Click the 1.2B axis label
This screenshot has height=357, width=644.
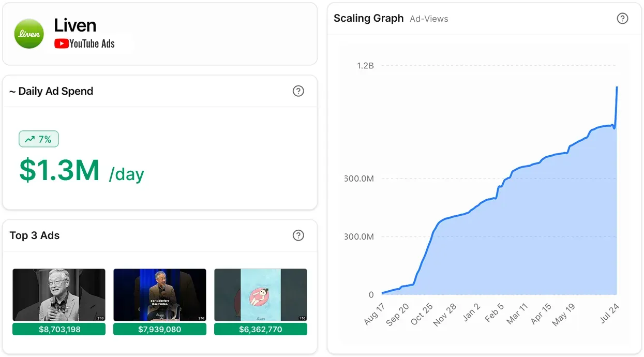pyautogui.click(x=365, y=66)
